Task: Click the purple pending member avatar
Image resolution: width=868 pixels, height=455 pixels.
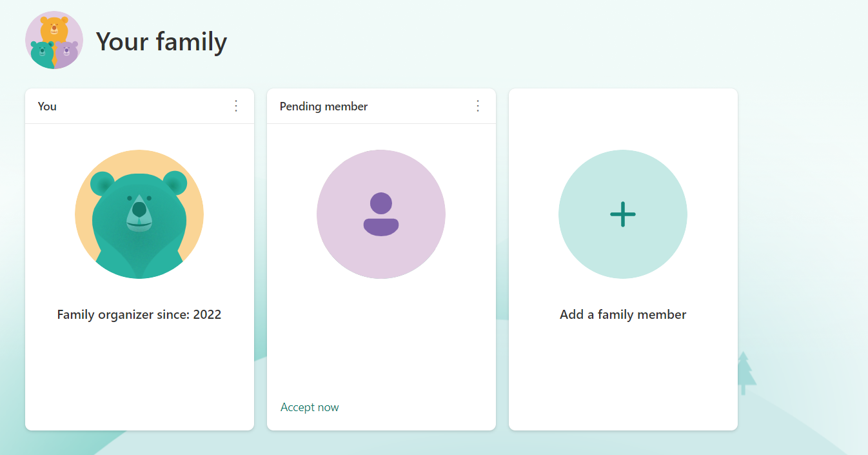Action: 381,214
